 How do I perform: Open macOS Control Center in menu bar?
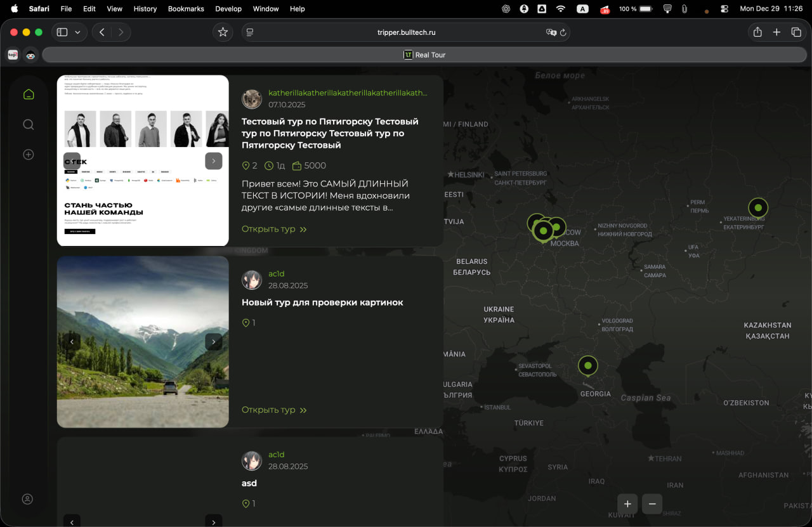point(724,9)
